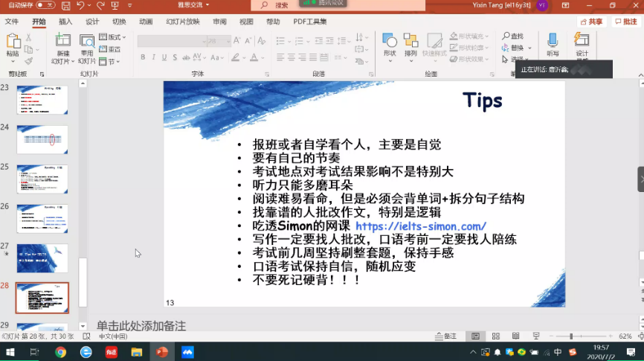Image resolution: width=644 pixels, height=361 pixels.
Task: Open the line spacing dropdown
Action: (342, 41)
